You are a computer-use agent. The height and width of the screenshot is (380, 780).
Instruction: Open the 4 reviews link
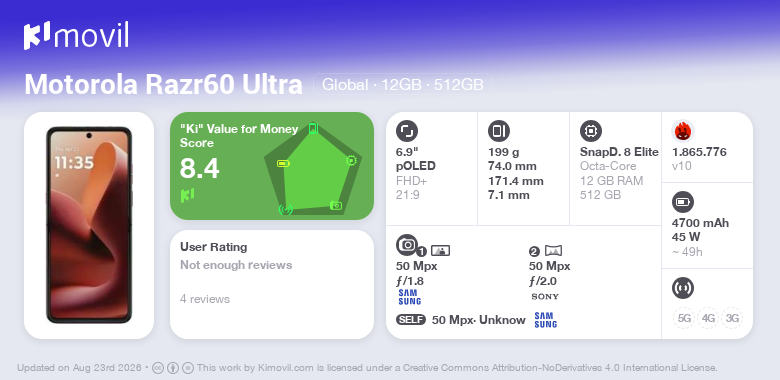205,299
